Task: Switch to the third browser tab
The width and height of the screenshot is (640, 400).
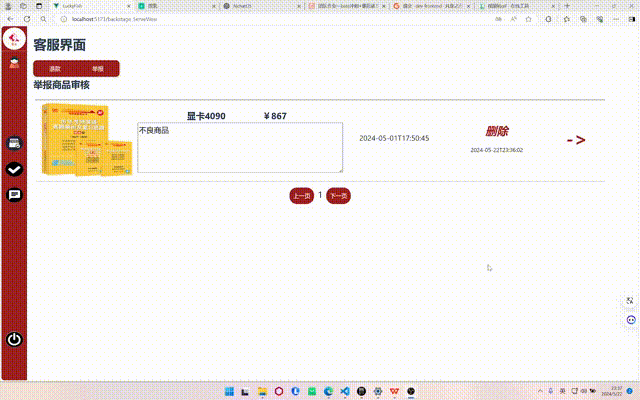Action: [x=262, y=6]
